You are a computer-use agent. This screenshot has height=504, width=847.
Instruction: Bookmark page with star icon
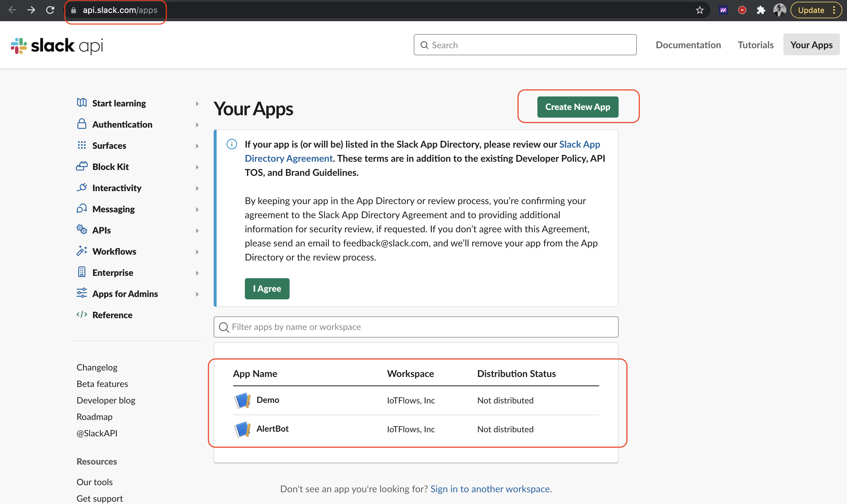point(700,10)
